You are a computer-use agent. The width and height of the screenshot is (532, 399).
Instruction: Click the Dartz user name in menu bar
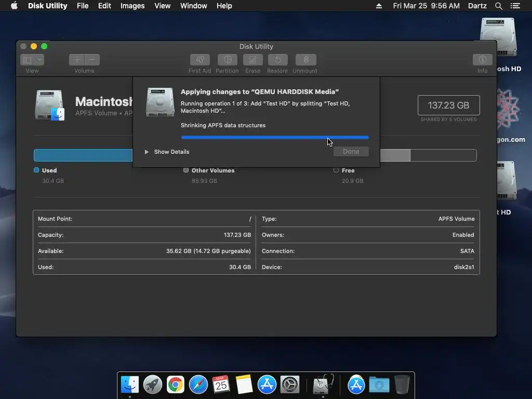click(x=477, y=6)
